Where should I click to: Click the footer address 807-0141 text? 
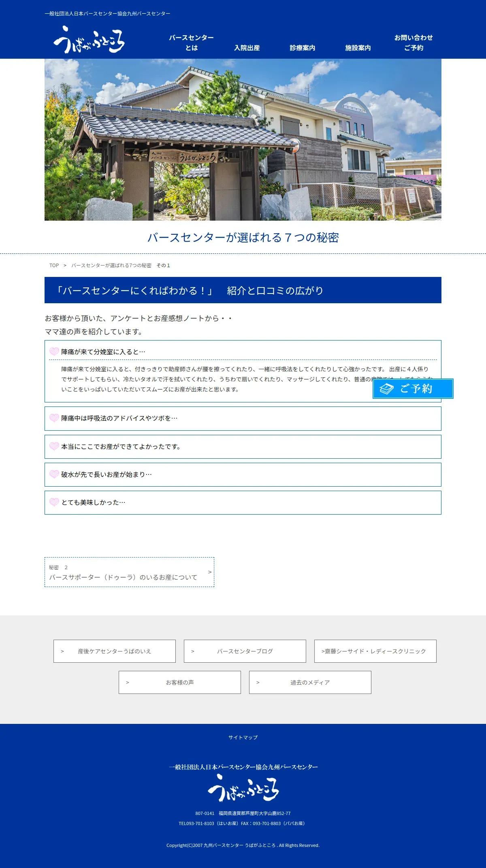[243, 813]
